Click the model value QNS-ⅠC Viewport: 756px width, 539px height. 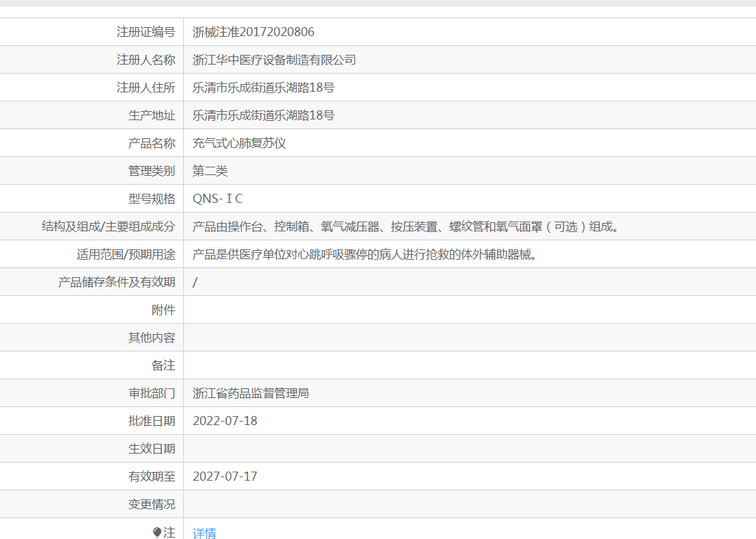coord(217,199)
